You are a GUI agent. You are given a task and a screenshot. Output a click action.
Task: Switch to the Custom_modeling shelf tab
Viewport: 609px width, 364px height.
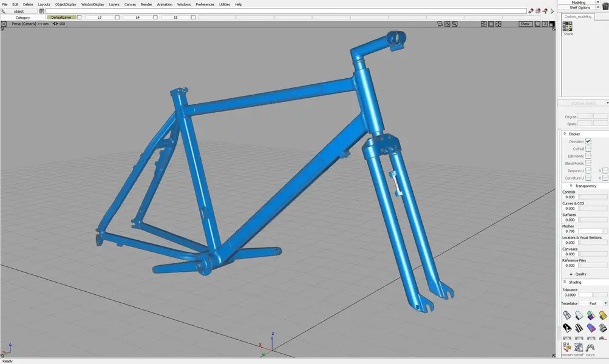point(577,16)
